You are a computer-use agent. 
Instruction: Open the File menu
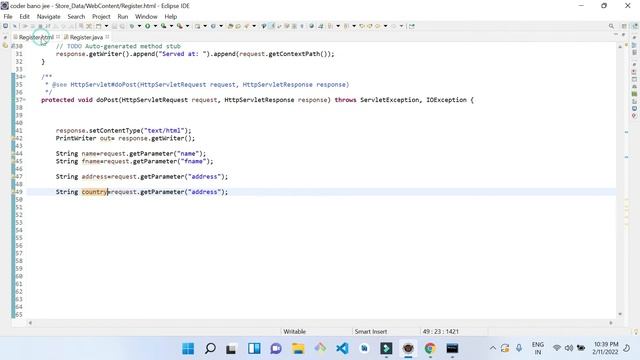coord(8,16)
